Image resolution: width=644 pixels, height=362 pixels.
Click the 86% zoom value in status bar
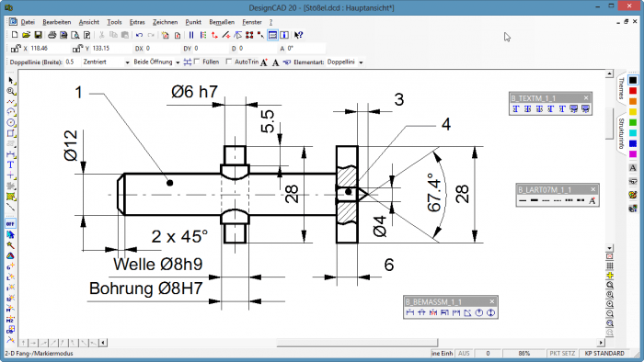(524, 354)
